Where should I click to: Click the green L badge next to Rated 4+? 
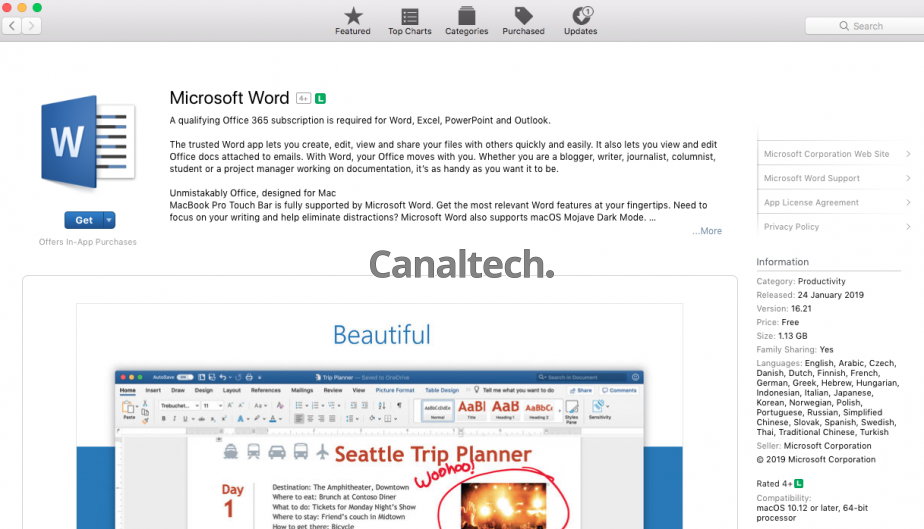pos(798,484)
